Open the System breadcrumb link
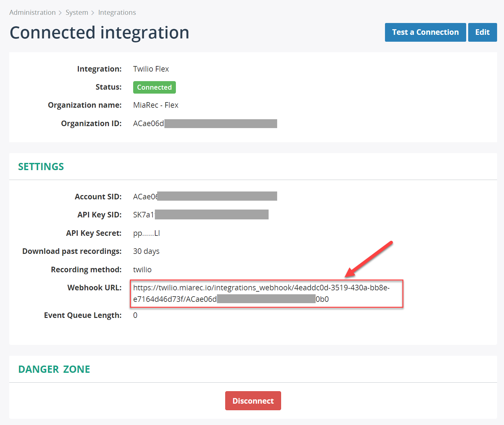The image size is (504, 425). pos(77,12)
